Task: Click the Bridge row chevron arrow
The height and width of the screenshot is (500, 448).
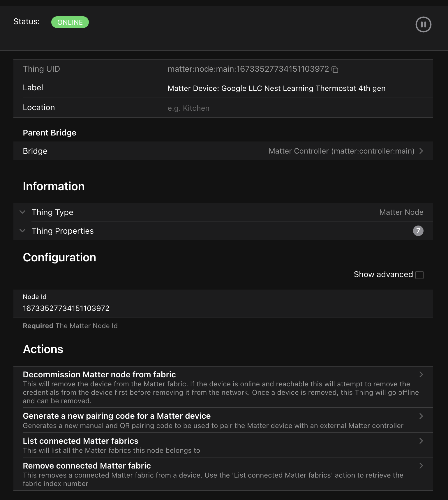Action: [421, 151]
